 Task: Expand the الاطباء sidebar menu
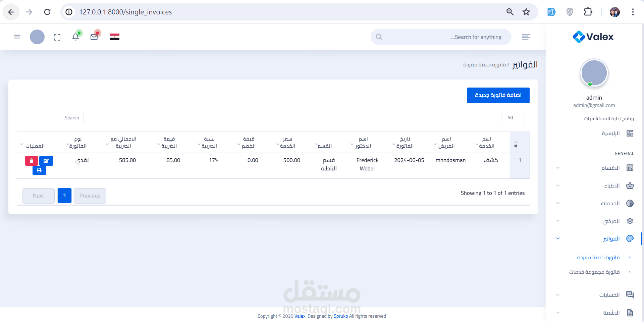(x=612, y=185)
